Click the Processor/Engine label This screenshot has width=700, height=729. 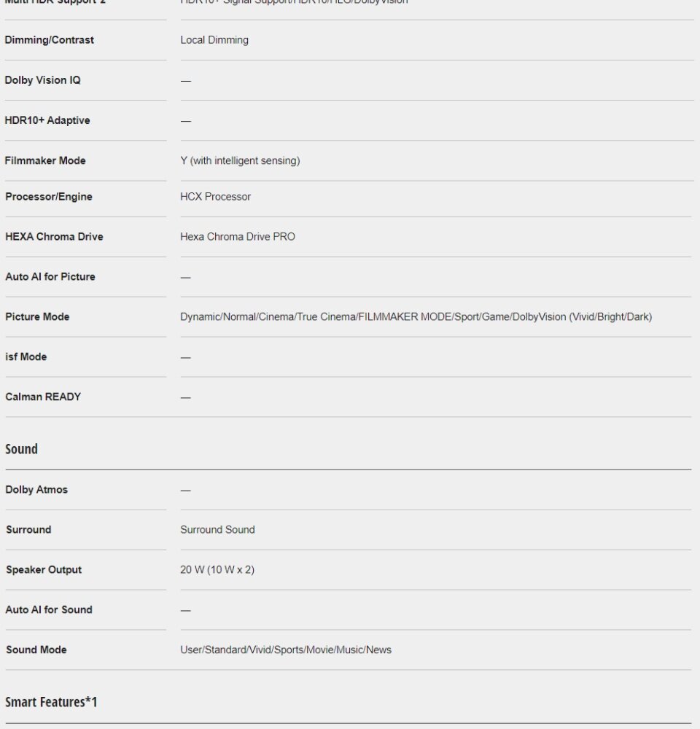click(49, 197)
